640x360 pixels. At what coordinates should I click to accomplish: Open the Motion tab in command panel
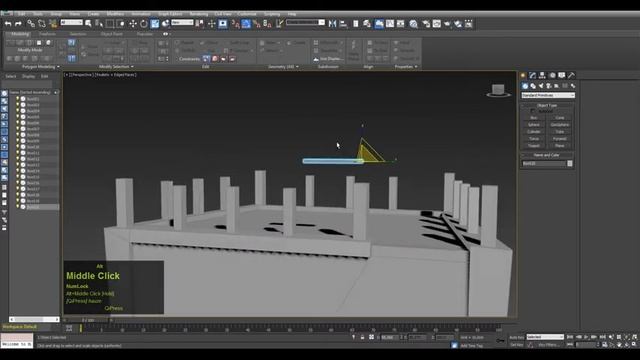(552, 75)
